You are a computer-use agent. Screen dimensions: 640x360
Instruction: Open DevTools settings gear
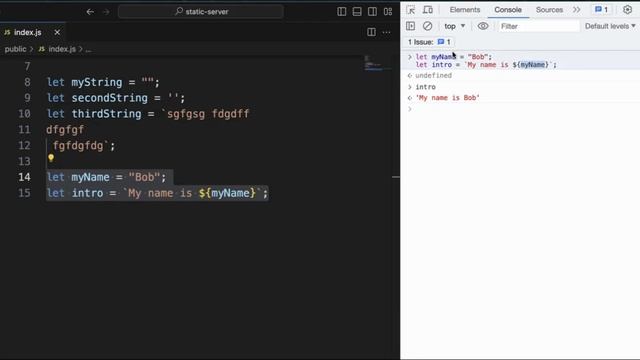click(x=627, y=10)
